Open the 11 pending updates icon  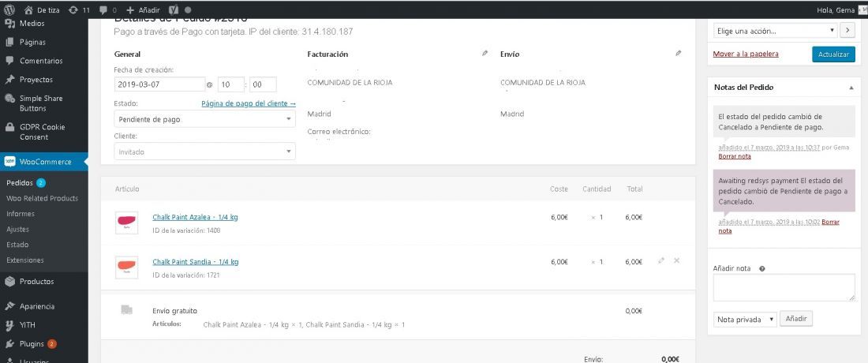coord(79,10)
